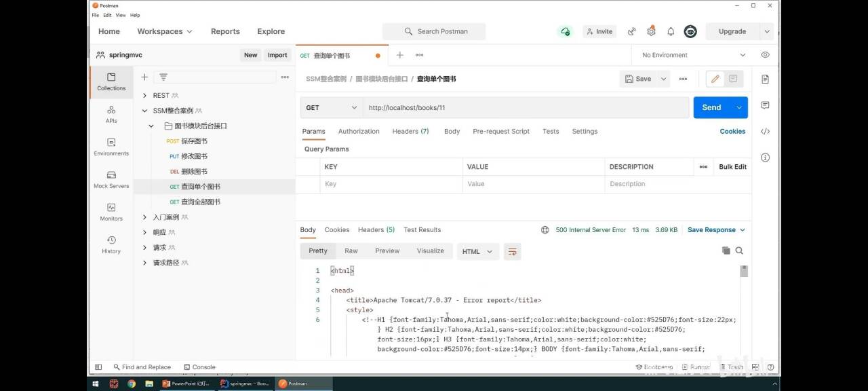Open comments icon in right sidebar
The height and width of the screenshot is (391, 868).
coord(765,105)
